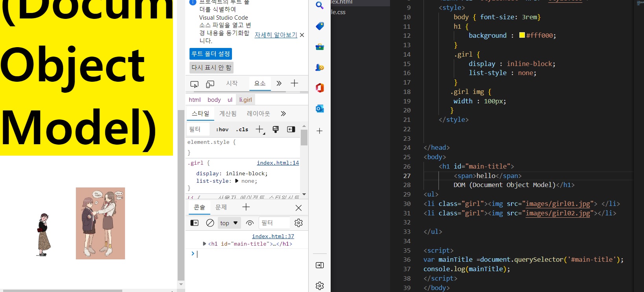Open the top context dropdown

(x=229, y=223)
